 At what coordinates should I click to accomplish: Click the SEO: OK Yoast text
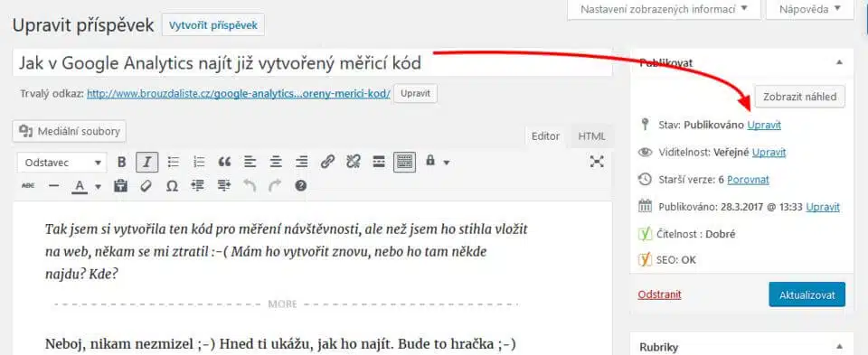(x=677, y=259)
